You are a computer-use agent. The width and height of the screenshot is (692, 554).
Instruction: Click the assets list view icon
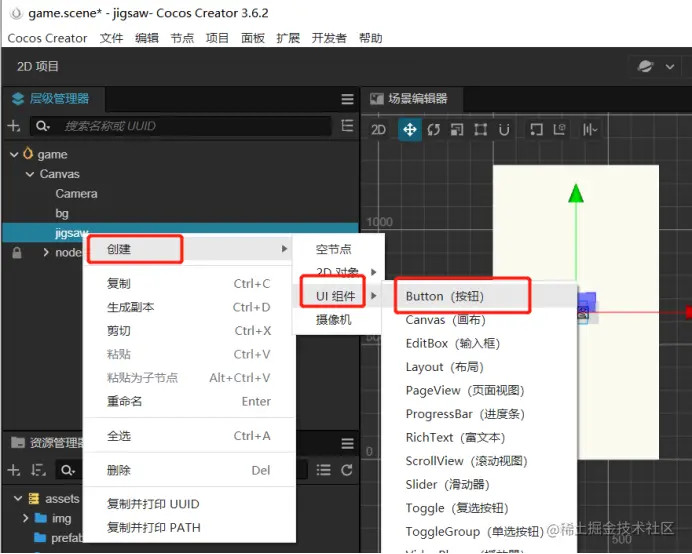click(323, 470)
